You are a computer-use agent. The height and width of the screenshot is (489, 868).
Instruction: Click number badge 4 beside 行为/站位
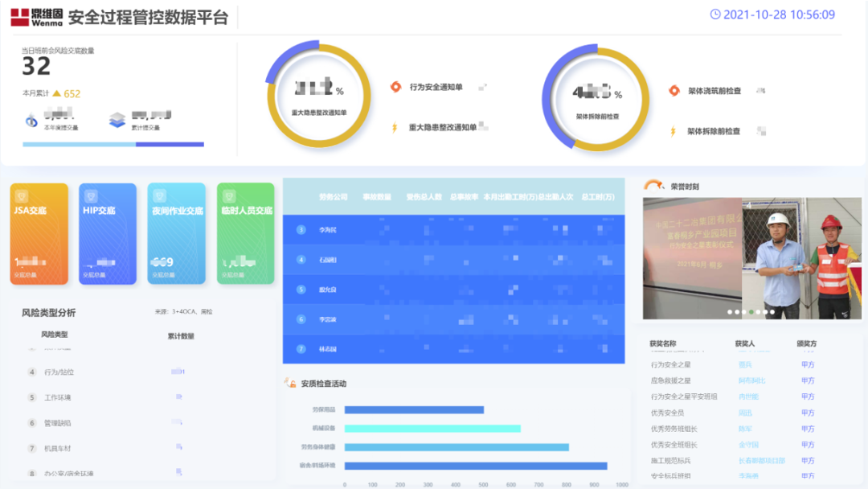click(x=32, y=372)
